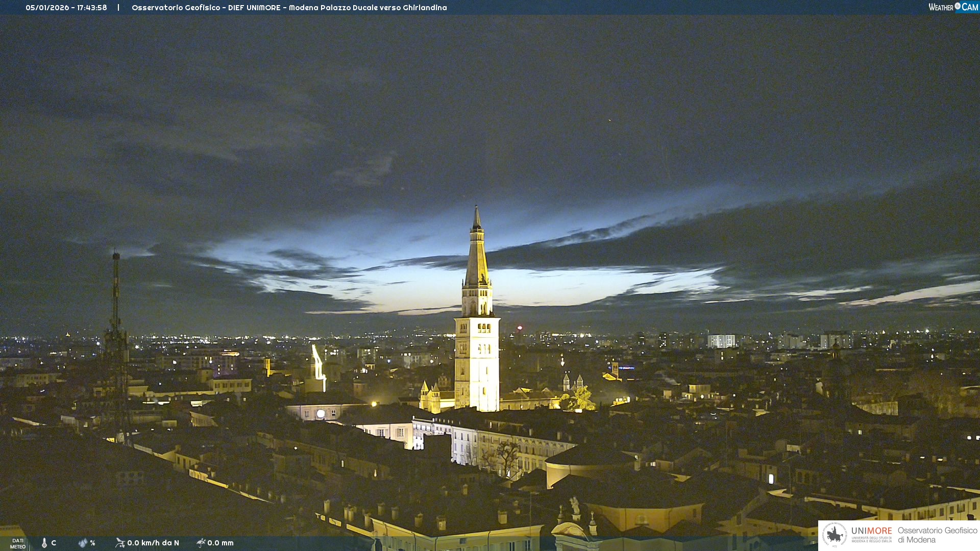980x551 pixels.
Task: Click the thermometer temperature icon
Action: click(x=44, y=543)
